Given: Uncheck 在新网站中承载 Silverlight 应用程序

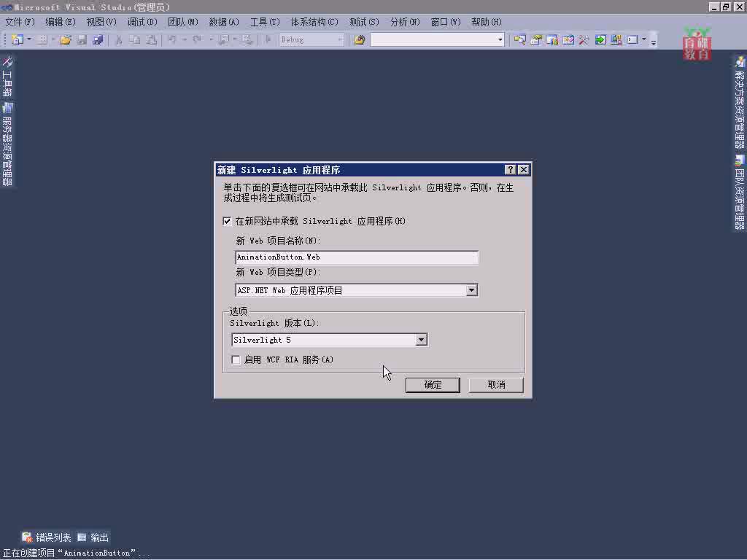Looking at the screenshot, I should click(x=228, y=222).
